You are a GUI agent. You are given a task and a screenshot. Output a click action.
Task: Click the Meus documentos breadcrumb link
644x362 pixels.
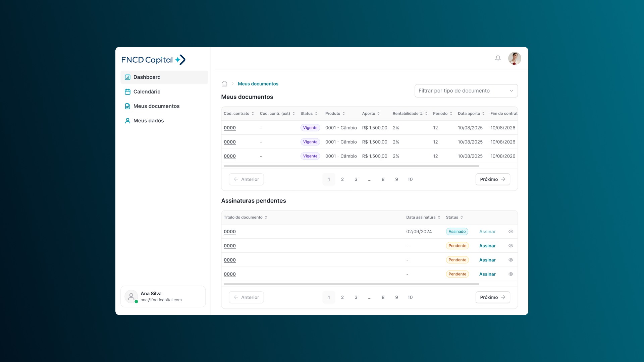258,84
